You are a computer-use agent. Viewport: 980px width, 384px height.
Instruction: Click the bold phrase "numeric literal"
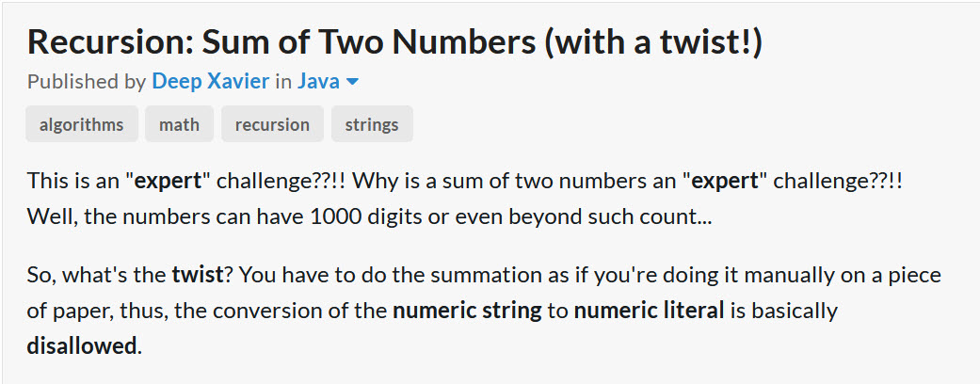click(x=649, y=311)
